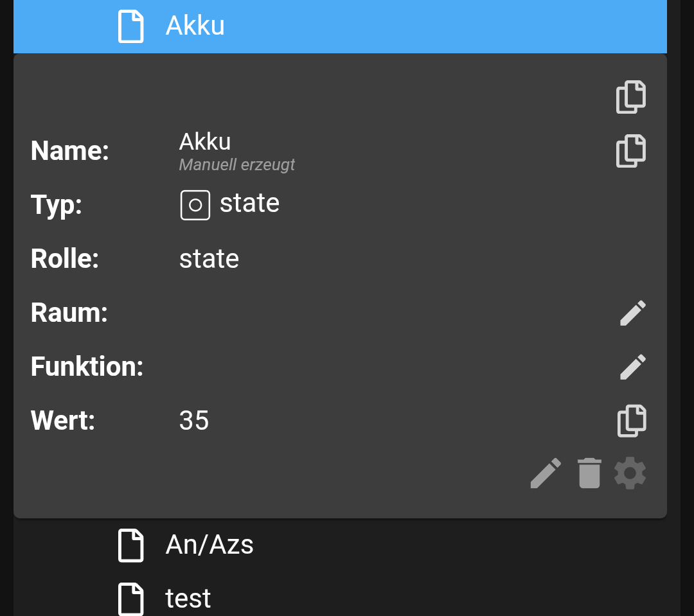Edit the Raum assignment with the pencil icon
The image size is (694, 616).
[x=632, y=313]
